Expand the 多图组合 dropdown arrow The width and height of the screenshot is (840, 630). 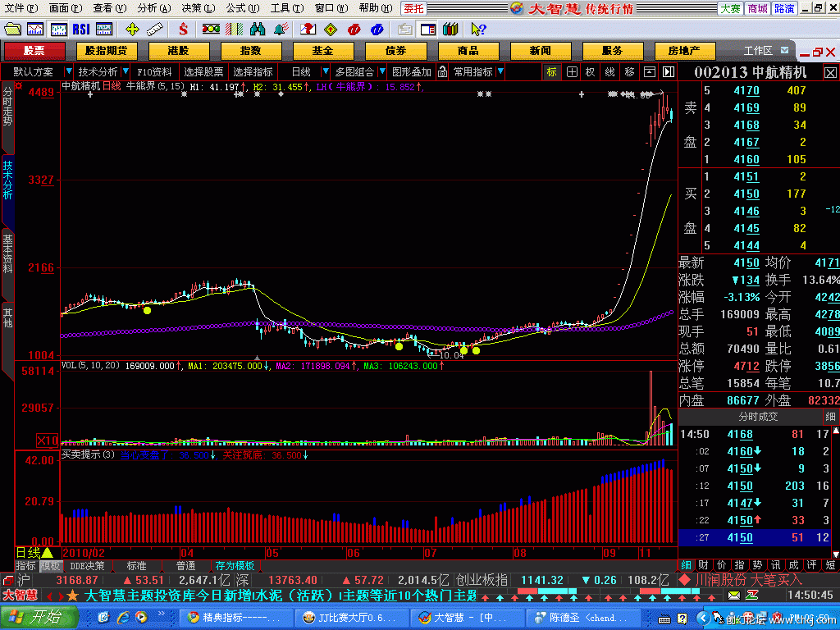point(381,71)
